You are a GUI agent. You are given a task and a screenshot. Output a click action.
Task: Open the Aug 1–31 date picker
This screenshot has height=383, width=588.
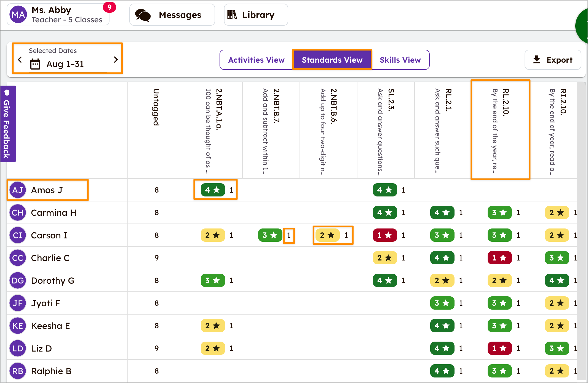point(65,64)
